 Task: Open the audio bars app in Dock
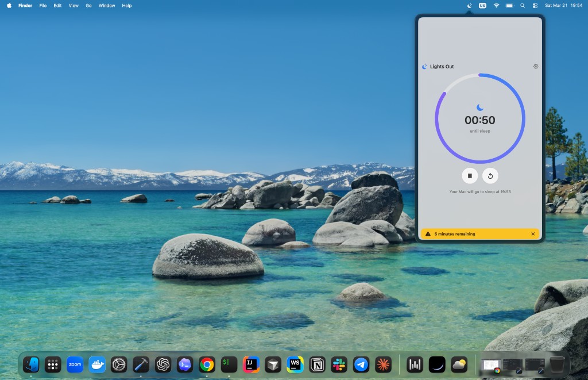(415, 364)
